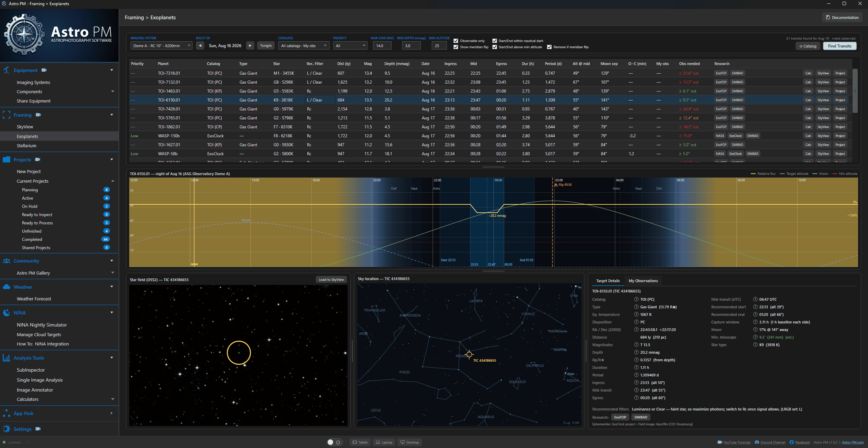The image size is (868, 448).
Task: Toggle Start/End within nautical dark checkbox
Action: point(495,41)
